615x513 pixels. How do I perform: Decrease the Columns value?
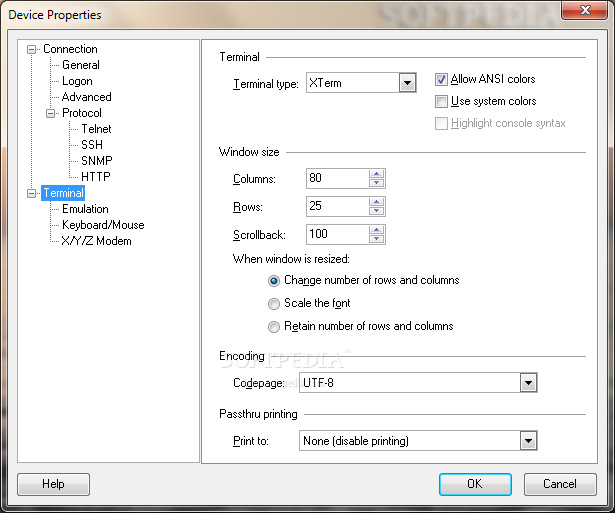tap(377, 183)
